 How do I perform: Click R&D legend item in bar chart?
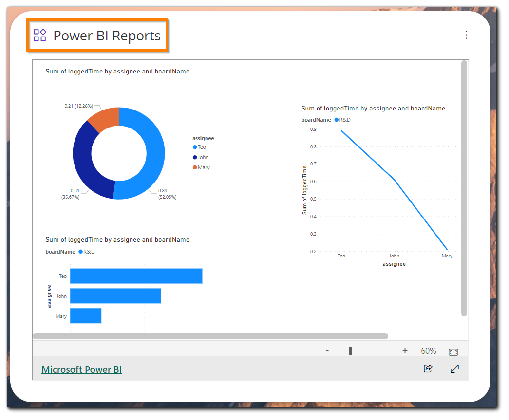[x=87, y=252]
